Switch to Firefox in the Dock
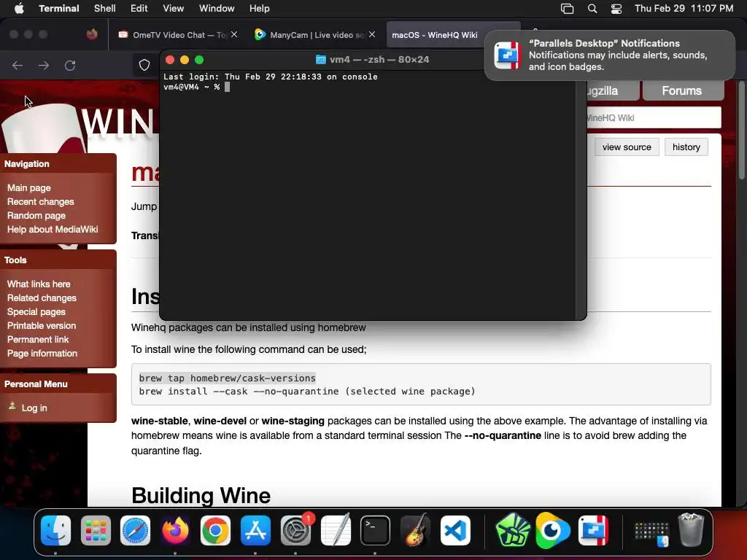Image resolution: width=747 pixels, height=560 pixels. (x=175, y=531)
